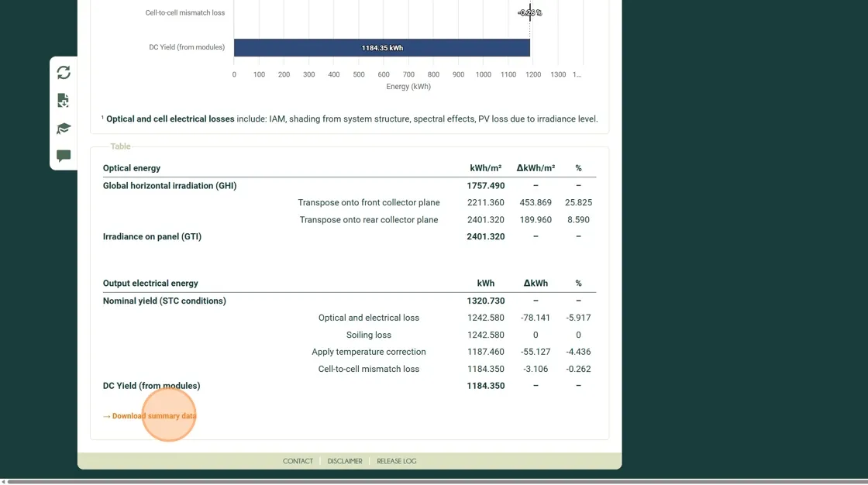868x485 pixels.
Task: Click the left scroll arrow at bottom
Action: pyautogui.click(x=3, y=481)
